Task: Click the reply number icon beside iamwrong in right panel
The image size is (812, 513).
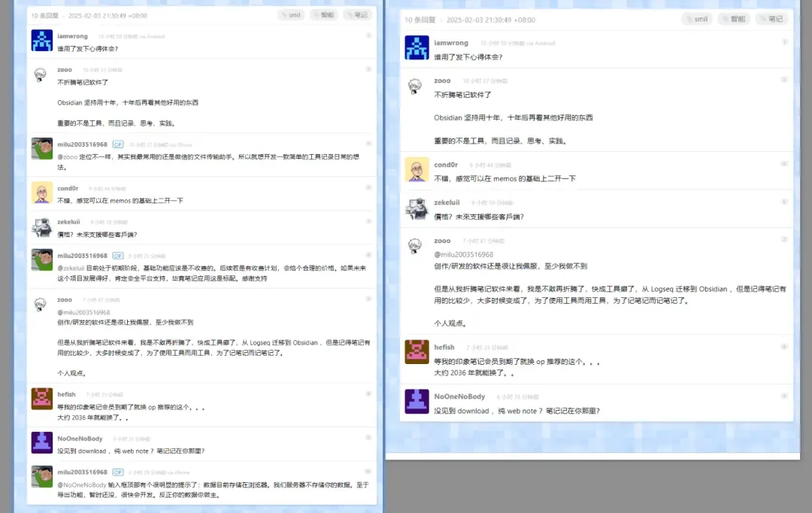Action: 784,42
